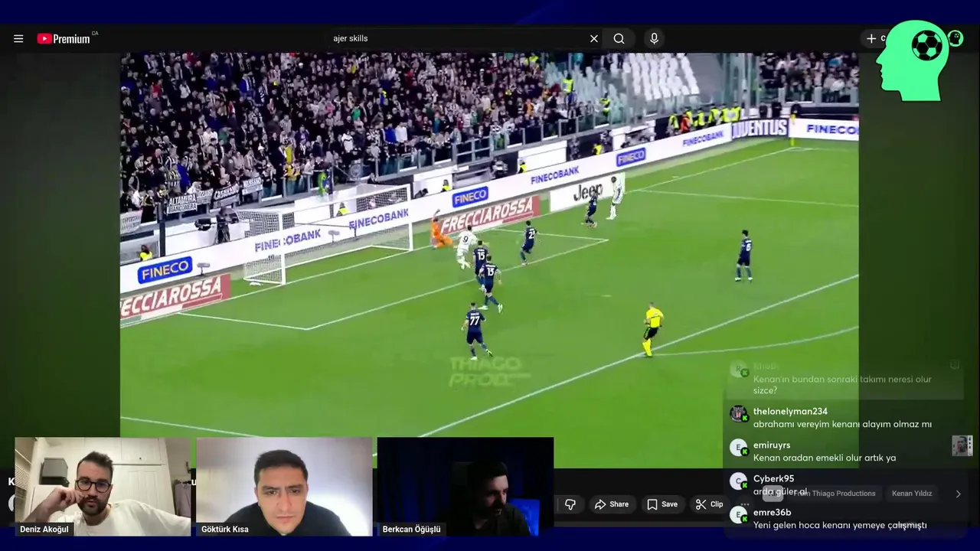
Task: Click username 'emre36b' in chat
Action: pyautogui.click(x=773, y=513)
